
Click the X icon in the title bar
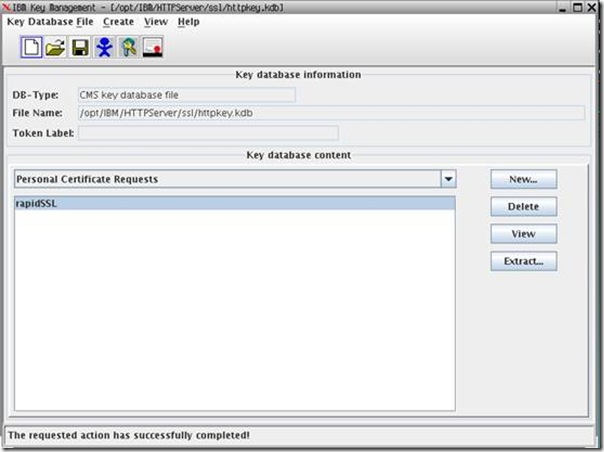pyautogui.click(x=6, y=7)
